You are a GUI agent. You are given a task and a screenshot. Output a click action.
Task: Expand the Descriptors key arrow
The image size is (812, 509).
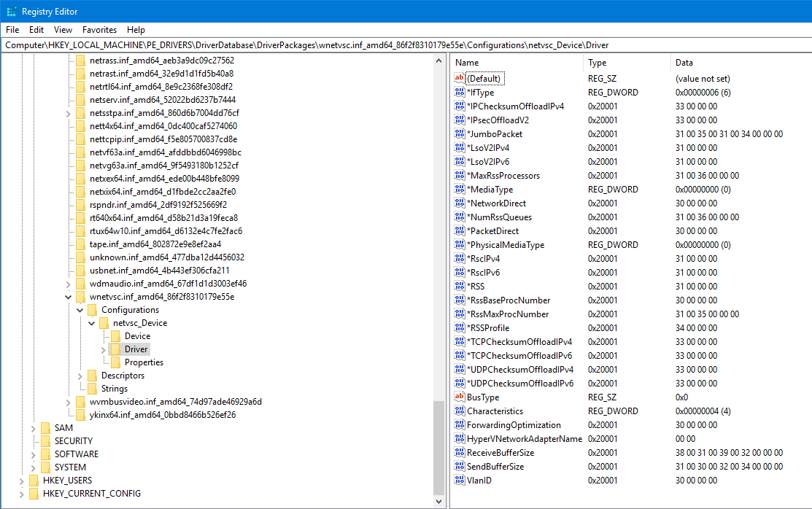point(80,376)
